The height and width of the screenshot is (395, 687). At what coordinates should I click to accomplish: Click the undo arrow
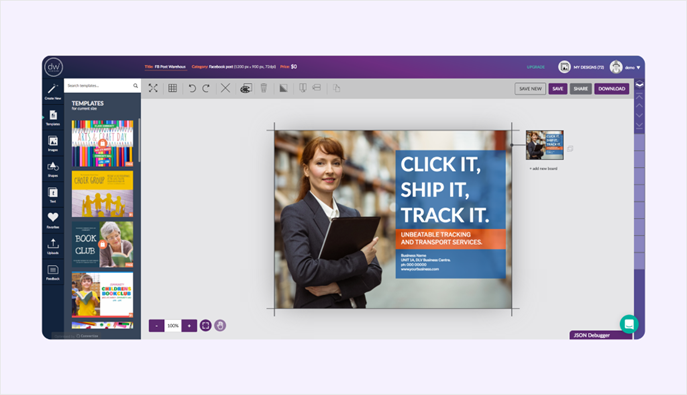click(x=191, y=88)
